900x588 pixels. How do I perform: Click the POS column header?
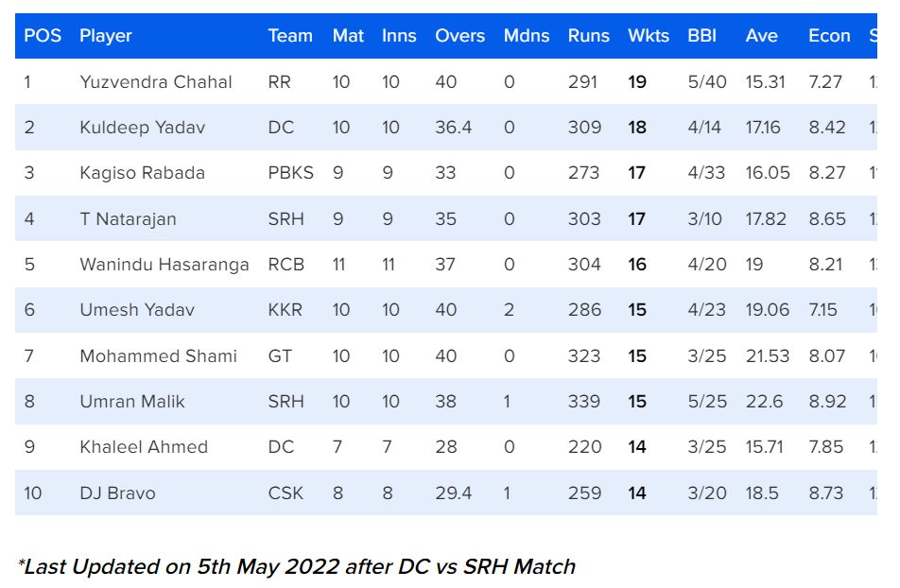pos(43,36)
